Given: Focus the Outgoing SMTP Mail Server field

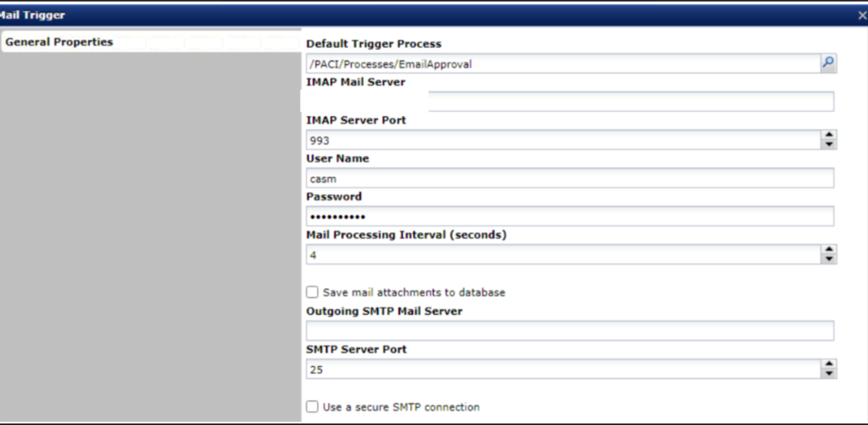Looking at the screenshot, I should [x=570, y=331].
